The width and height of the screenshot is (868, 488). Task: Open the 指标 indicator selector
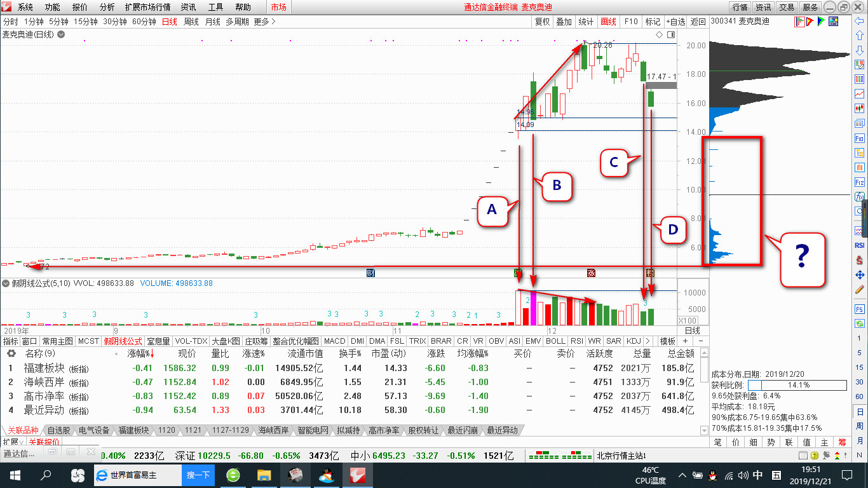coord(11,341)
